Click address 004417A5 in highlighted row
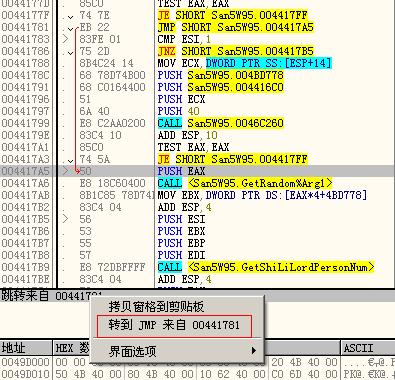This screenshot has width=395, height=380. [x=25, y=171]
